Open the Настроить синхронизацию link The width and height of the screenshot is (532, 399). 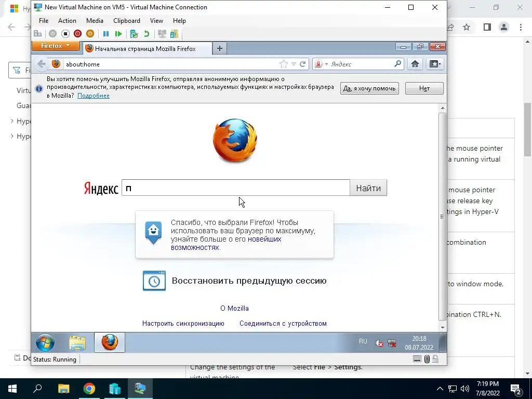[x=183, y=324]
